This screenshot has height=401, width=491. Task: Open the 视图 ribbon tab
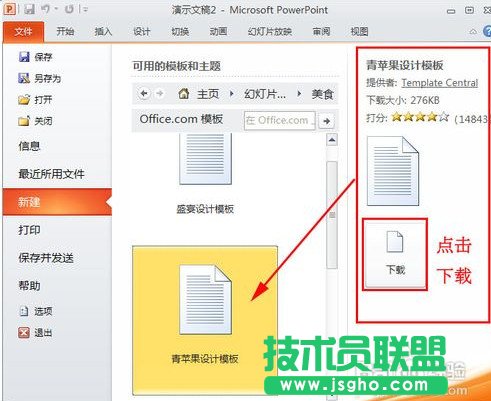[x=359, y=32]
